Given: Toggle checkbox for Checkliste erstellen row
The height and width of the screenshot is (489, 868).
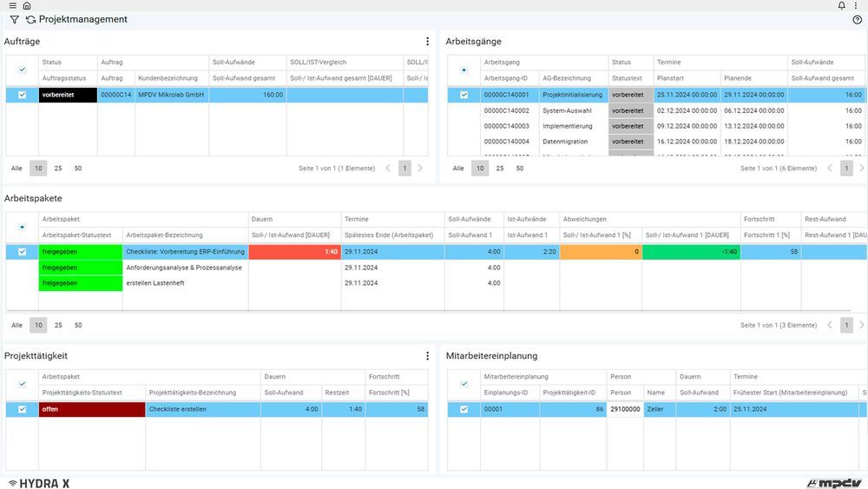Looking at the screenshot, I should (23, 409).
